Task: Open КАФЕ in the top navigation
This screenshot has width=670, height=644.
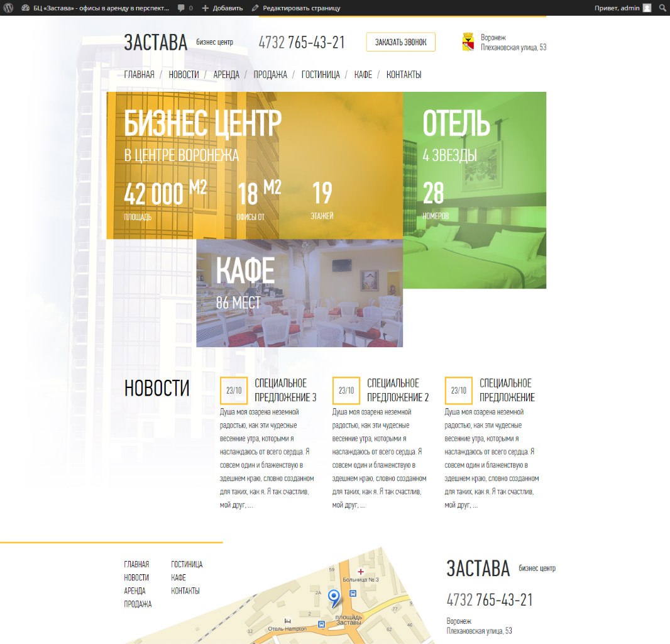Action: [363, 74]
